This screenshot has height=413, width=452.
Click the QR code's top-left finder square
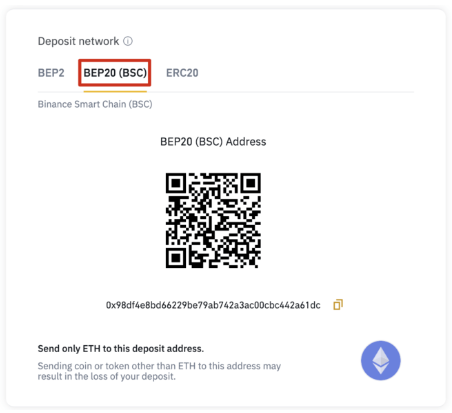(x=176, y=183)
